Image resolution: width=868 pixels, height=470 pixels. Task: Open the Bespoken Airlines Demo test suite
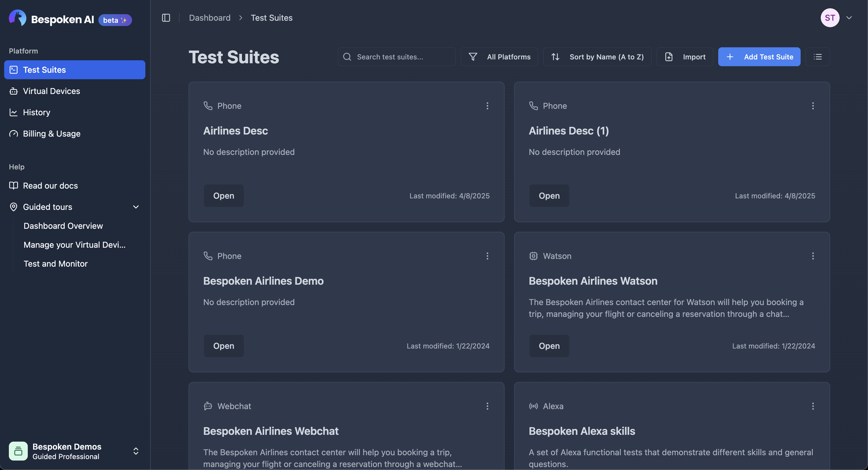[223, 346]
